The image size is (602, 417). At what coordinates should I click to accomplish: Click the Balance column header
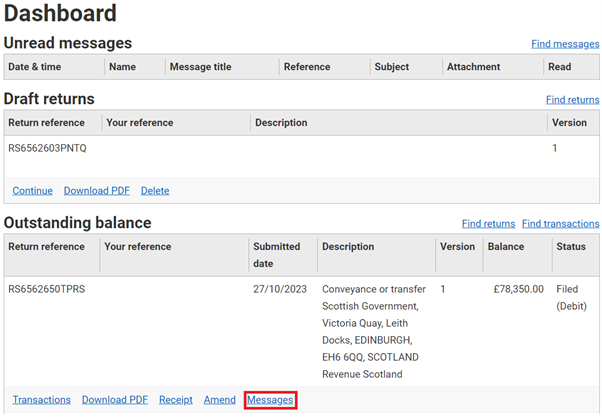pos(506,247)
